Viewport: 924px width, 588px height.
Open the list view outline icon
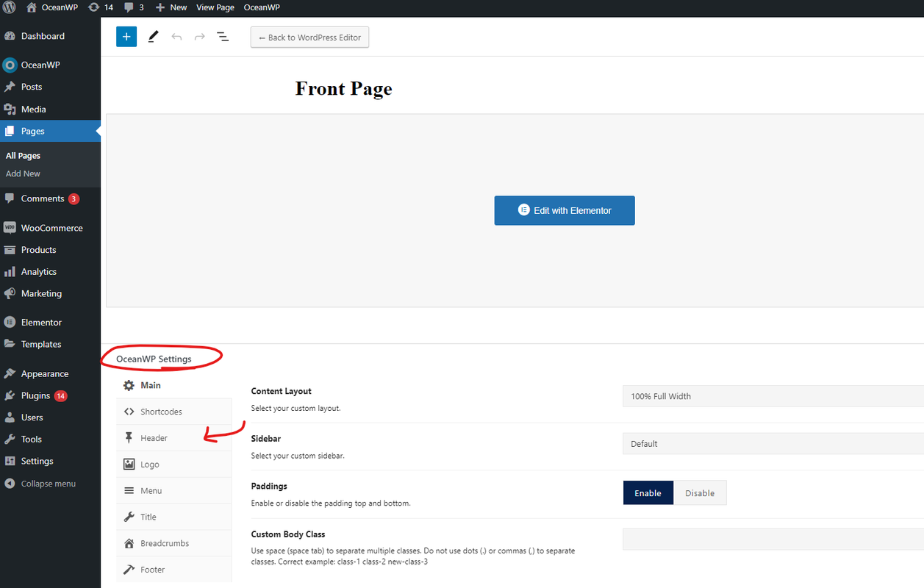pos(222,37)
